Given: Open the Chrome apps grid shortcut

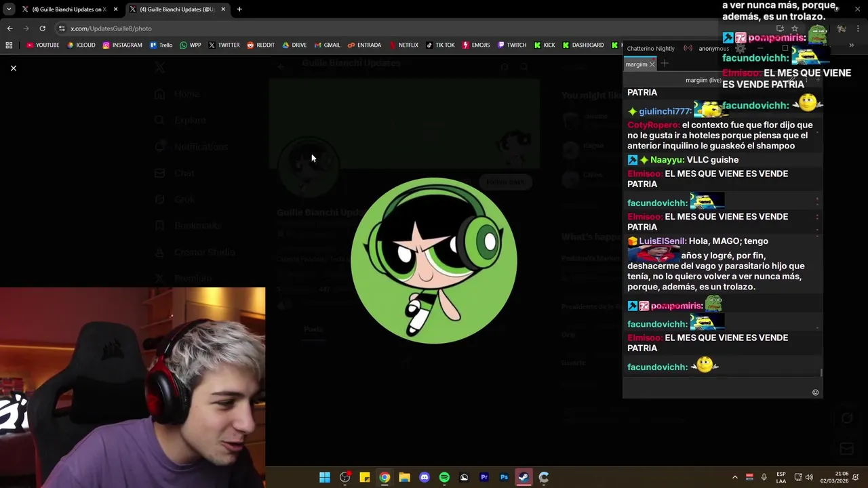Looking at the screenshot, I should (x=9, y=45).
